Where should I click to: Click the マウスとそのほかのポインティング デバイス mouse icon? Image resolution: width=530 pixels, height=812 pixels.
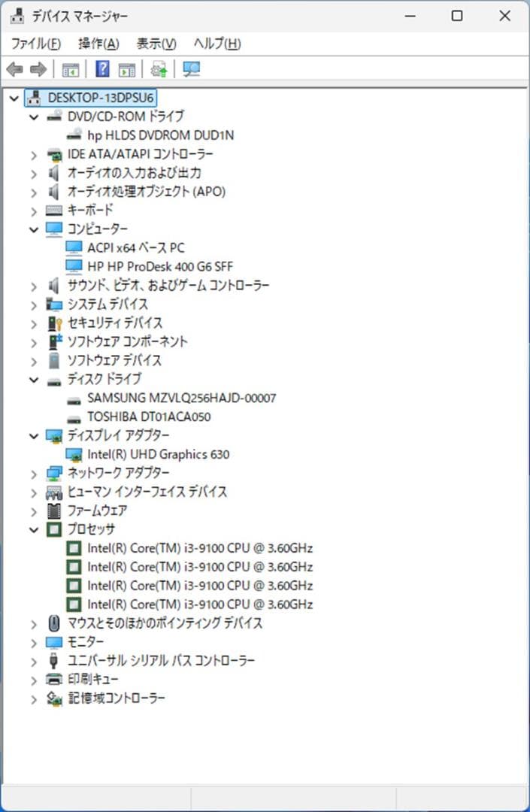pyautogui.click(x=54, y=623)
